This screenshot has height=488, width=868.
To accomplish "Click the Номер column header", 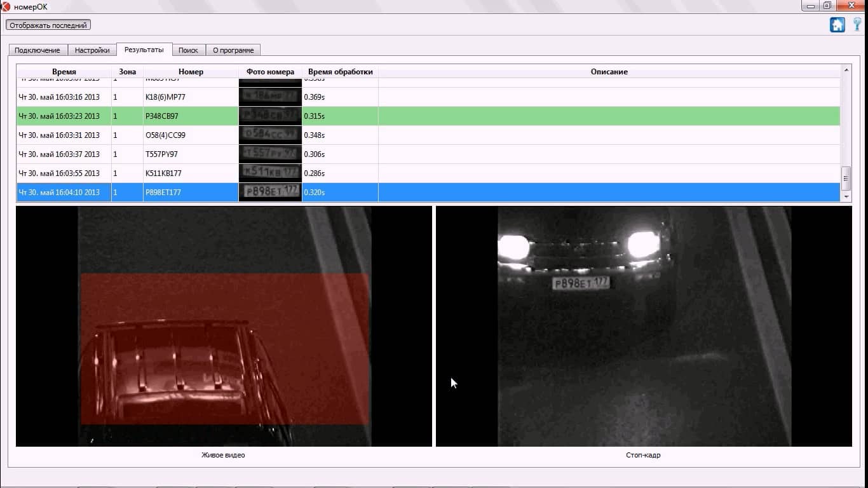I will pyautogui.click(x=191, y=72).
